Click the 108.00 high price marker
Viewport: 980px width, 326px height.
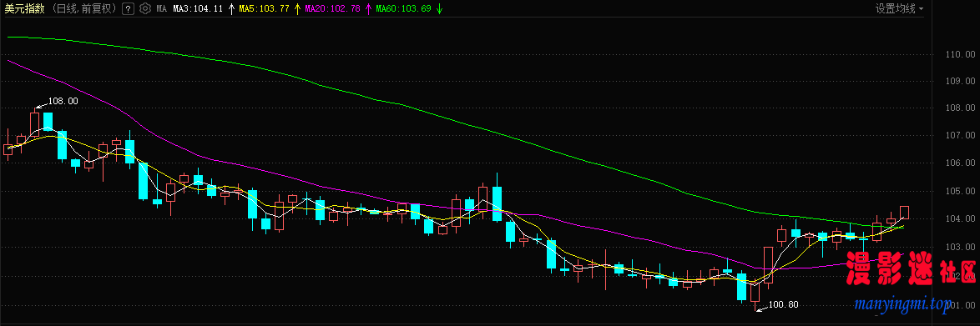63,101
